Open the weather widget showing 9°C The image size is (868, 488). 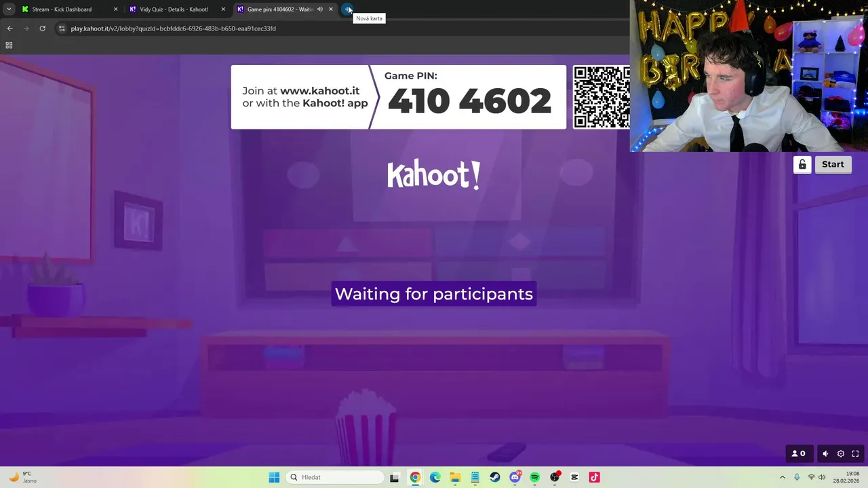pos(22,477)
